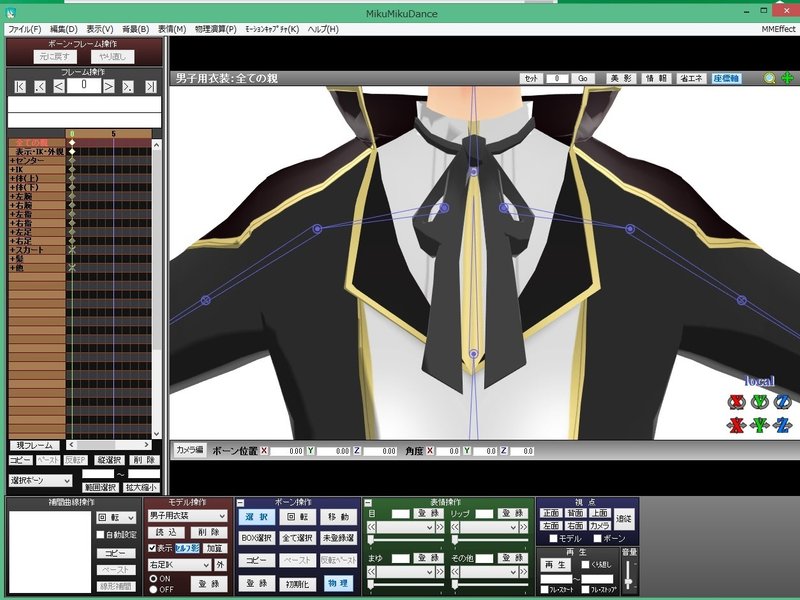Next リップ morph double-arrow button

523,527
